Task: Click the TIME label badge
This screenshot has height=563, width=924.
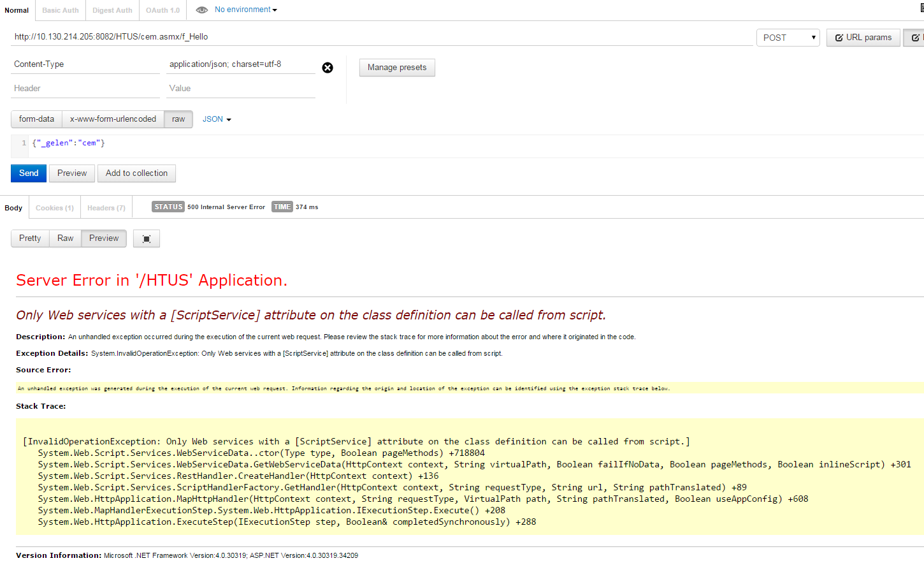Action: 282,207
